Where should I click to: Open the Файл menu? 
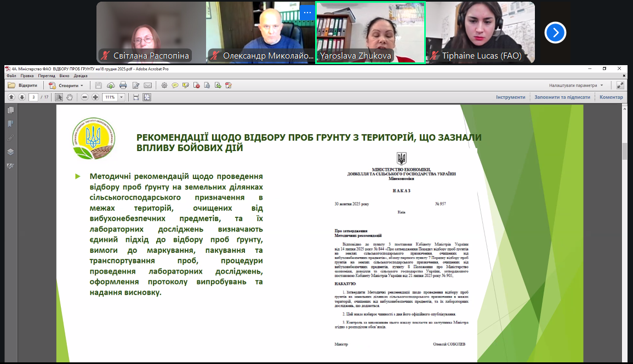pyautogui.click(x=11, y=76)
